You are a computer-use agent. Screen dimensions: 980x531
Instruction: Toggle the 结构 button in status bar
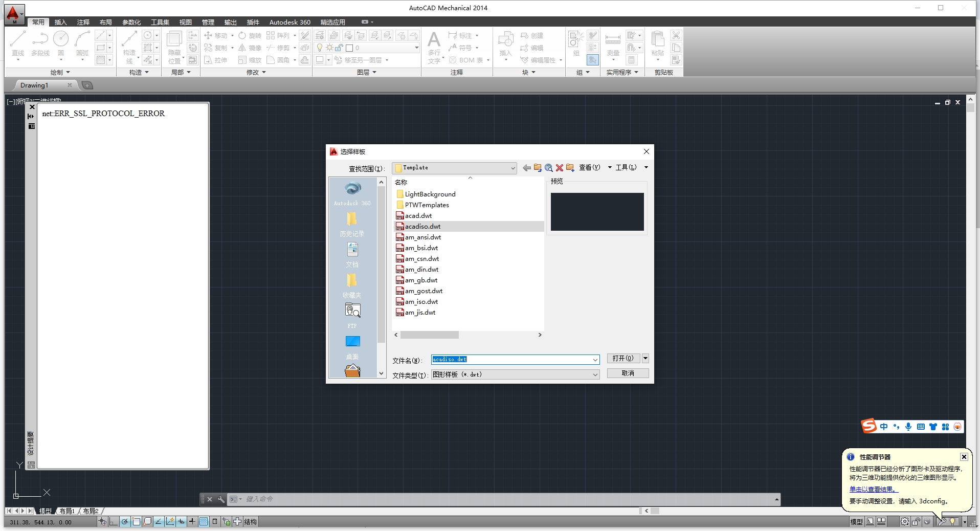(x=250, y=522)
